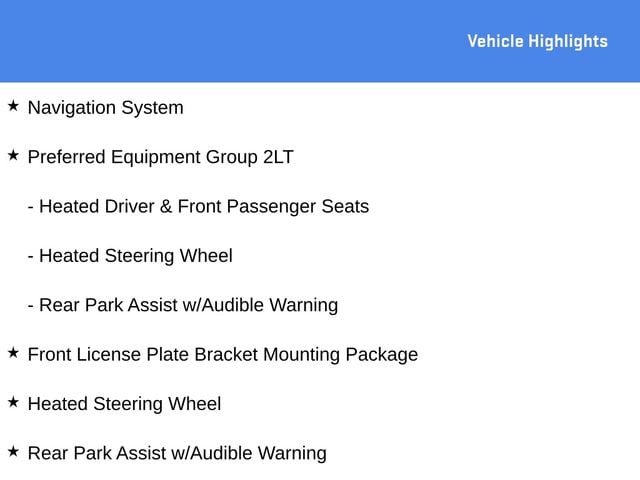The image size is (640, 480).
Task: Click the star beside Preferred Equipment Group 2LT
Action: click(x=13, y=155)
